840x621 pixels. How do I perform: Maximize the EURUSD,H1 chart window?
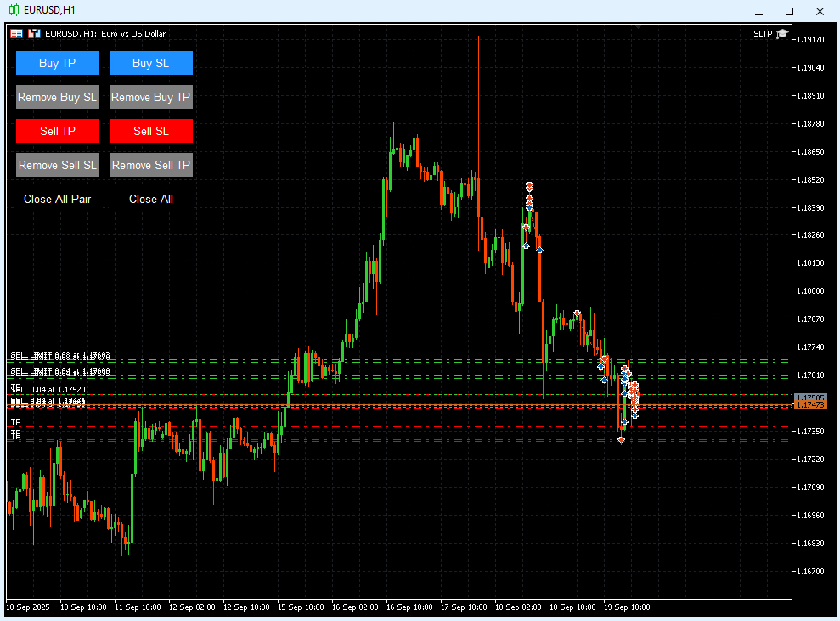click(x=789, y=11)
